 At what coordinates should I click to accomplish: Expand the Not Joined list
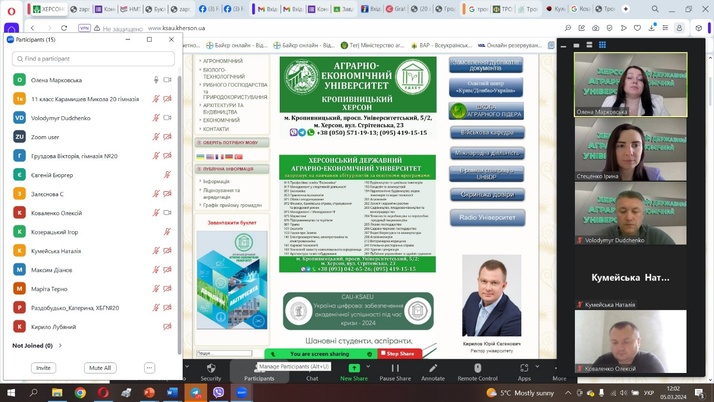pyautogui.click(x=61, y=346)
